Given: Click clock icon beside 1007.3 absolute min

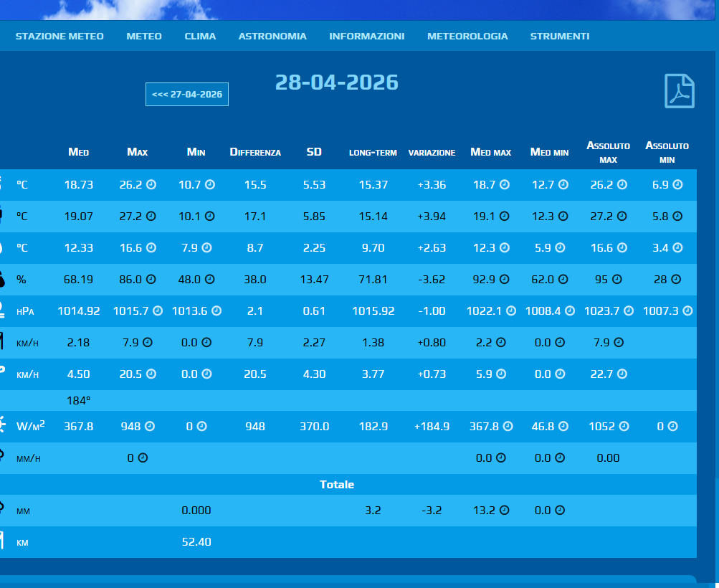Looking at the screenshot, I should click(x=688, y=311).
